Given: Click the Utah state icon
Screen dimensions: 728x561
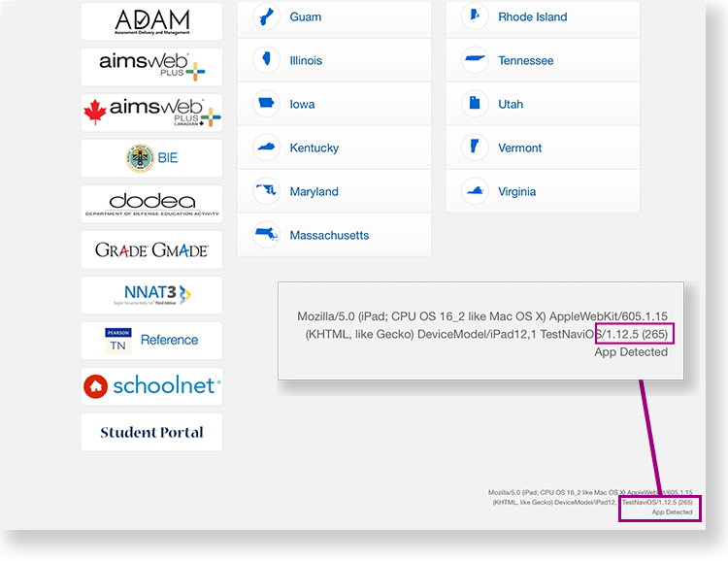Looking at the screenshot, I should pyautogui.click(x=475, y=104).
